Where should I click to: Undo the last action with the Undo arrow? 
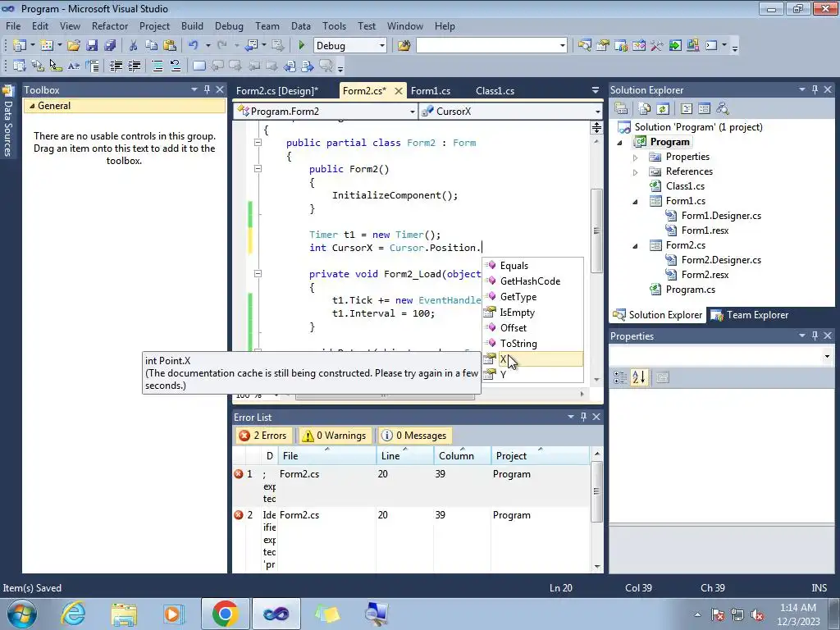pos(193,46)
